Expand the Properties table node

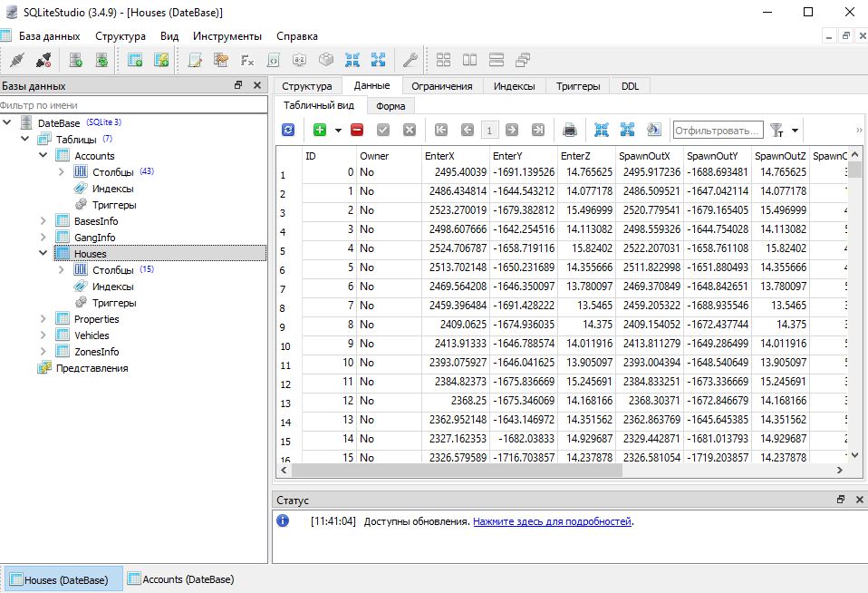[x=43, y=318]
